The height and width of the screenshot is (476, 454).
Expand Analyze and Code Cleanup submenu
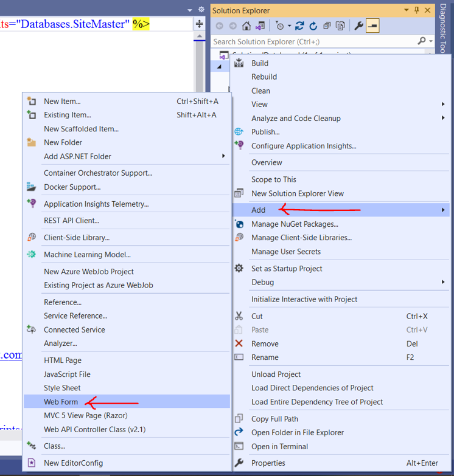(x=341, y=118)
